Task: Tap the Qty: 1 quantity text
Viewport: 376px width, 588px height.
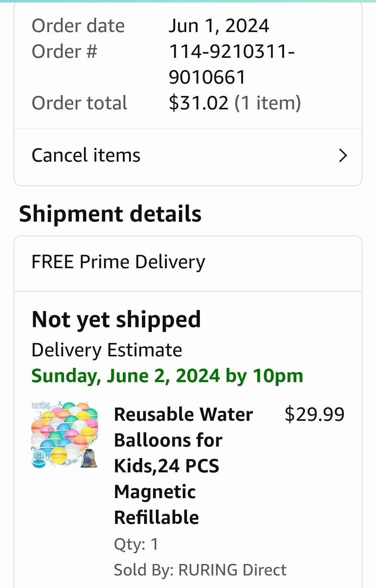Action: [136, 544]
